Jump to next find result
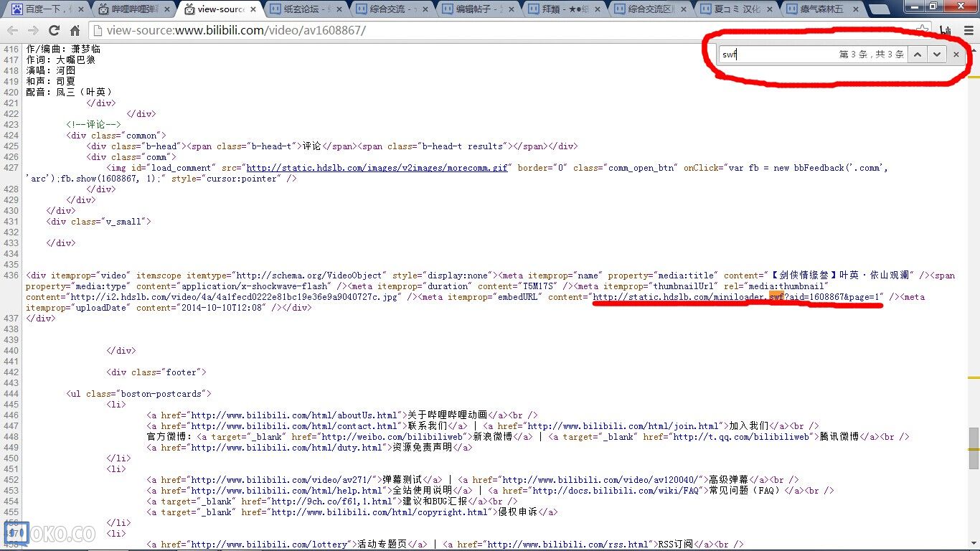Screen dimensions: 980x551 tap(936, 55)
